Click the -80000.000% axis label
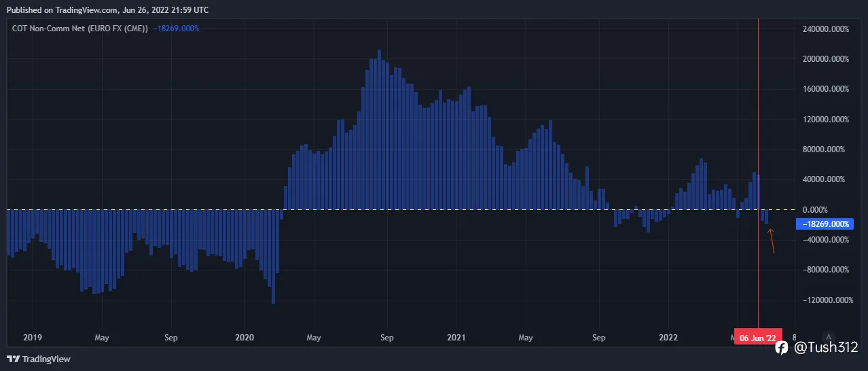 tap(825, 270)
